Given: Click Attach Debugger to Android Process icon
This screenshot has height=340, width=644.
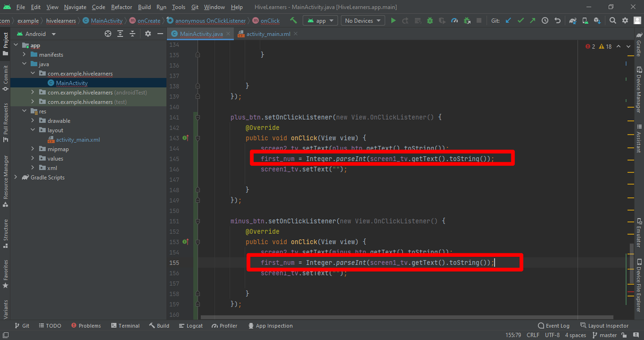Looking at the screenshot, I should 467,21.
